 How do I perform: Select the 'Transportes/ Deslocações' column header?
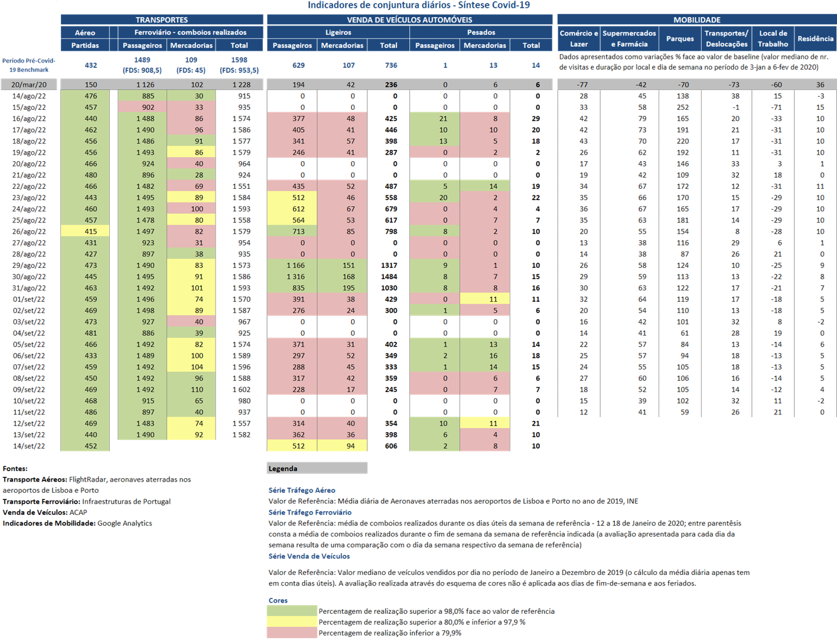point(727,39)
